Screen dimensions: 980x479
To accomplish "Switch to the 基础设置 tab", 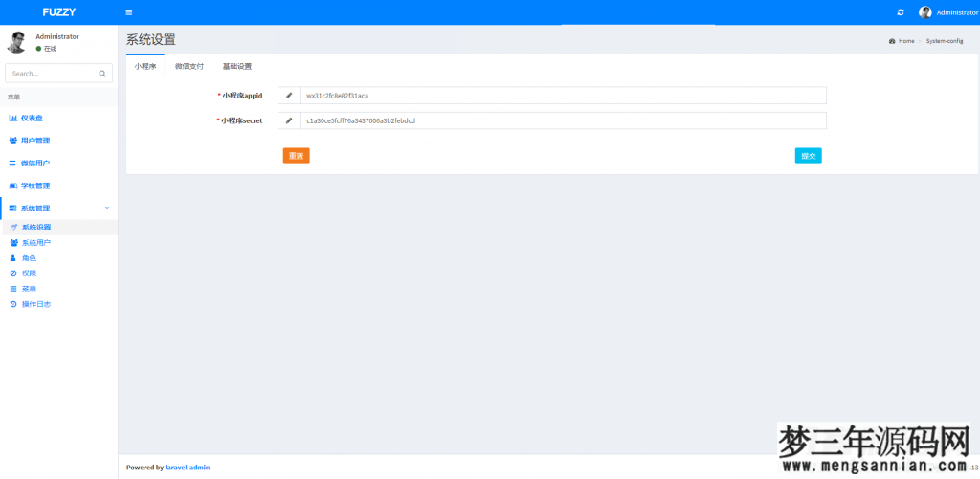I will point(236,67).
